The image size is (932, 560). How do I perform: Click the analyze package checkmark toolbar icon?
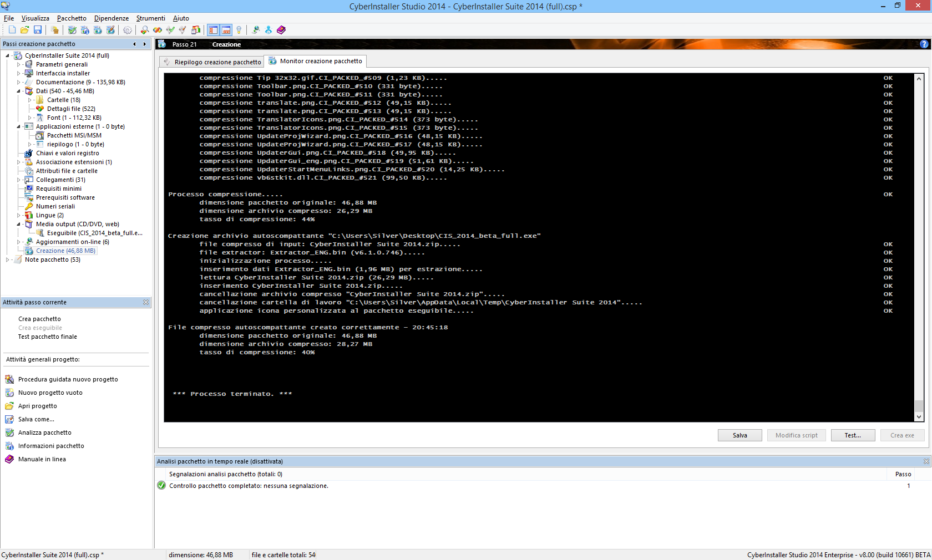(x=72, y=30)
